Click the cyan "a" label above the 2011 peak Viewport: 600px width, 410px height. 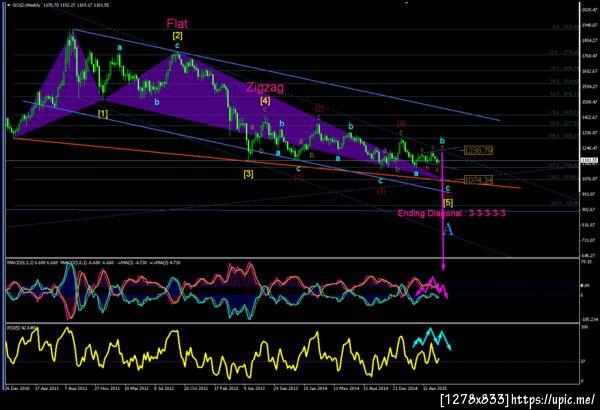[x=120, y=47]
